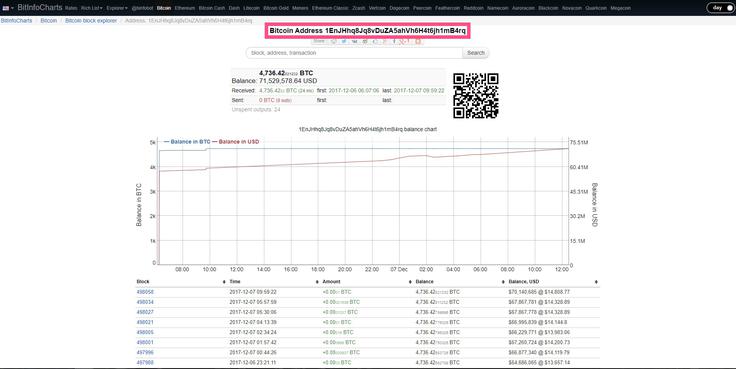Sort the Balance column using its arrows
Viewport: 736px width, 369px height.
tap(503, 282)
